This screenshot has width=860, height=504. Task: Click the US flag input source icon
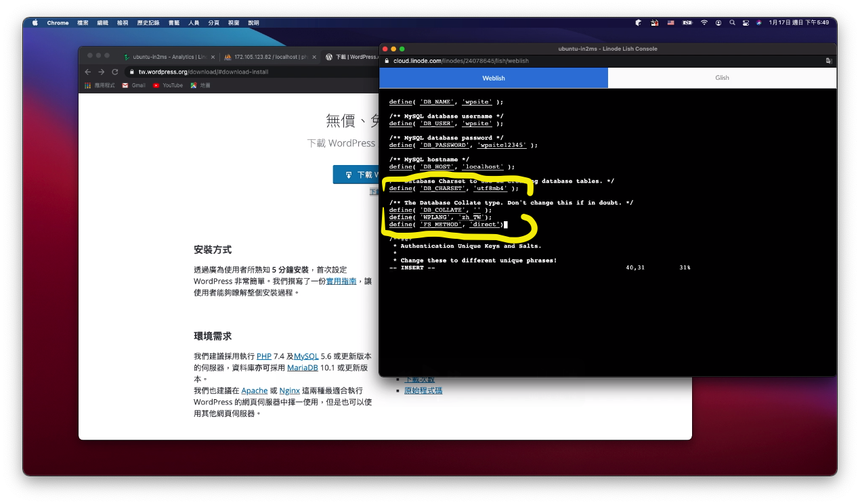[671, 22]
